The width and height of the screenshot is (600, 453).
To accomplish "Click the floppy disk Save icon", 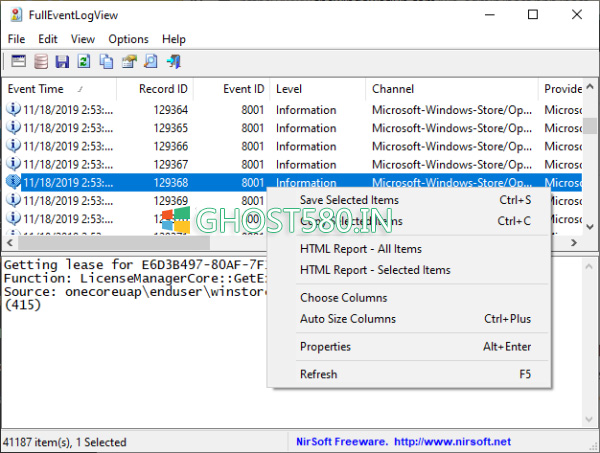I will (x=62, y=61).
